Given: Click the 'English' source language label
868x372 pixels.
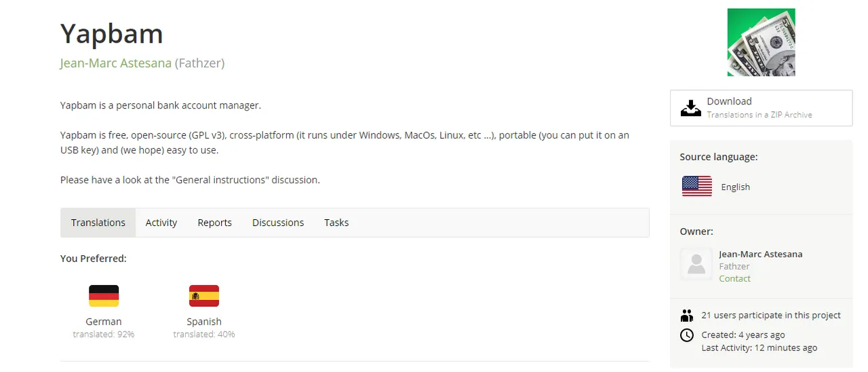Looking at the screenshot, I should (x=736, y=187).
